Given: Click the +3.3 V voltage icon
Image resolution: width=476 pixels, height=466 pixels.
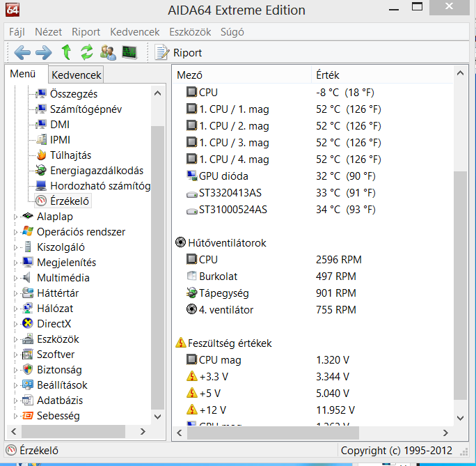Looking at the screenshot, I should 191,376.
